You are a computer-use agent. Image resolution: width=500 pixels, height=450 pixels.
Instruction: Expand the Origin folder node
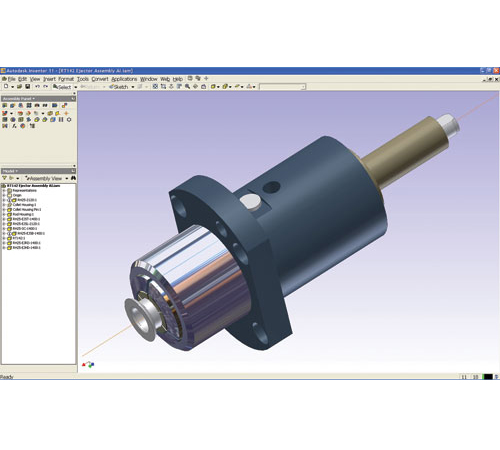click(4, 195)
